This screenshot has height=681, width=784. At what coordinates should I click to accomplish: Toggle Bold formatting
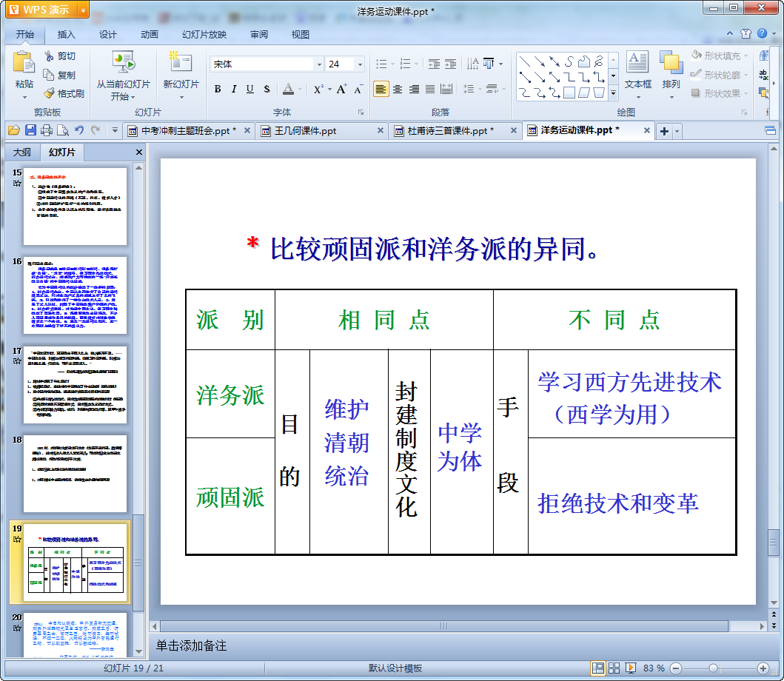coord(218,89)
